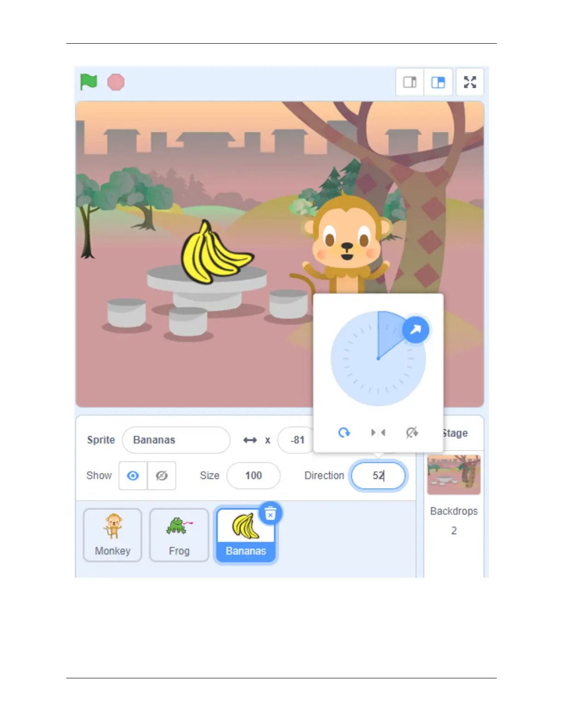Select the Stage backdrop thumbnail
The height and width of the screenshot is (728, 563).
pyautogui.click(x=454, y=475)
